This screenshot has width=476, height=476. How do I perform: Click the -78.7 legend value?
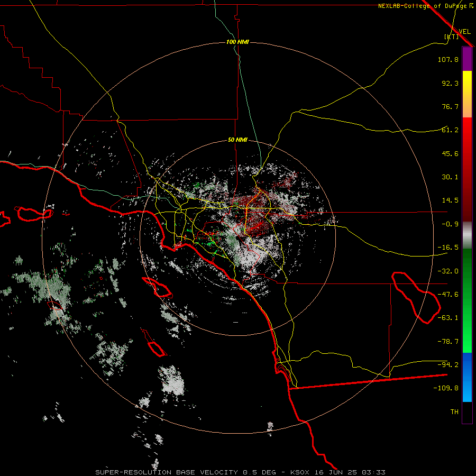point(448,342)
